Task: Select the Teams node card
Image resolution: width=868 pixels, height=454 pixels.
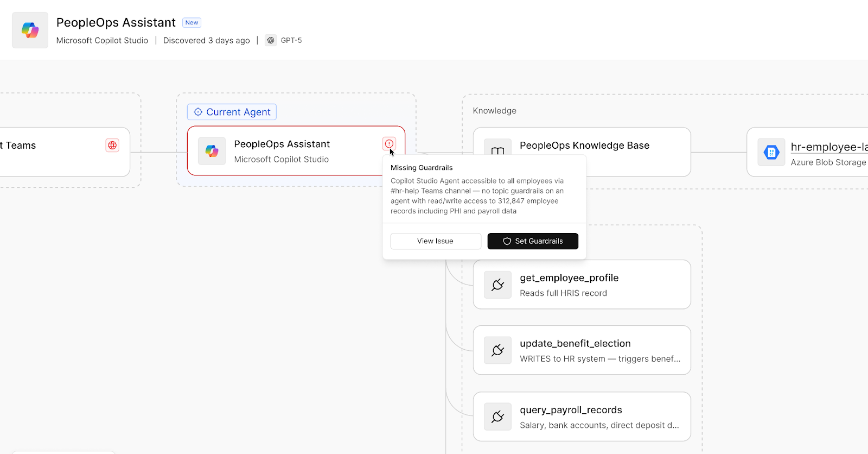Action: click(x=64, y=152)
